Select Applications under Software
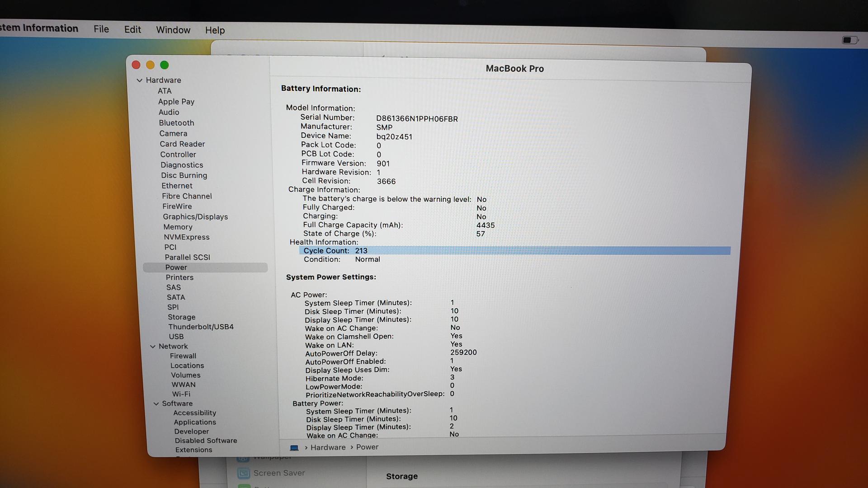 (195, 422)
